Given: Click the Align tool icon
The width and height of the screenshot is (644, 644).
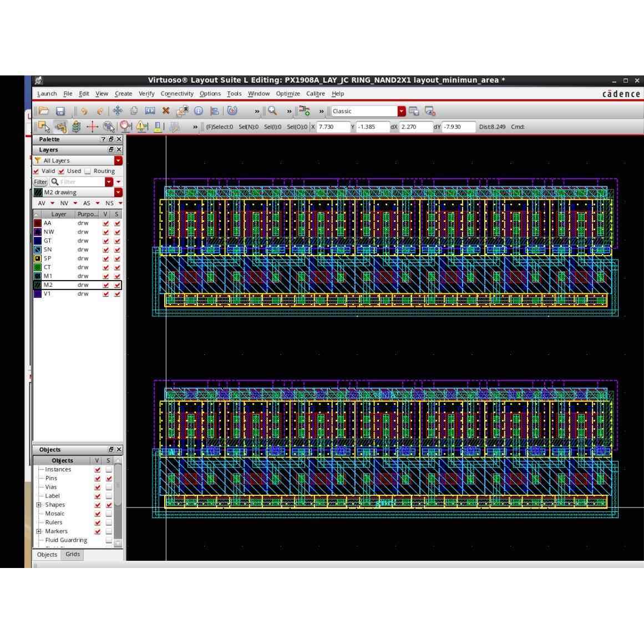Looking at the screenshot, I should pyautogui.click(x=215, y=111).
